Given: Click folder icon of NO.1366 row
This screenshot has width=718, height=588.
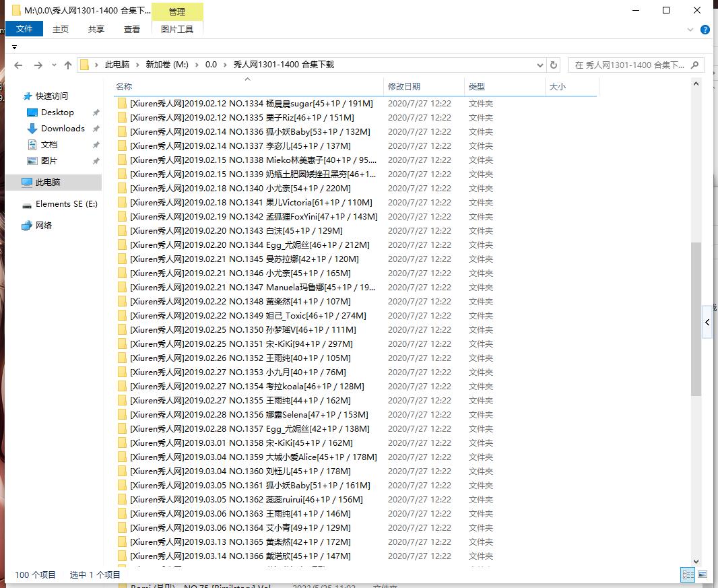Looking at the screenshot, I should tap(123, 556).
